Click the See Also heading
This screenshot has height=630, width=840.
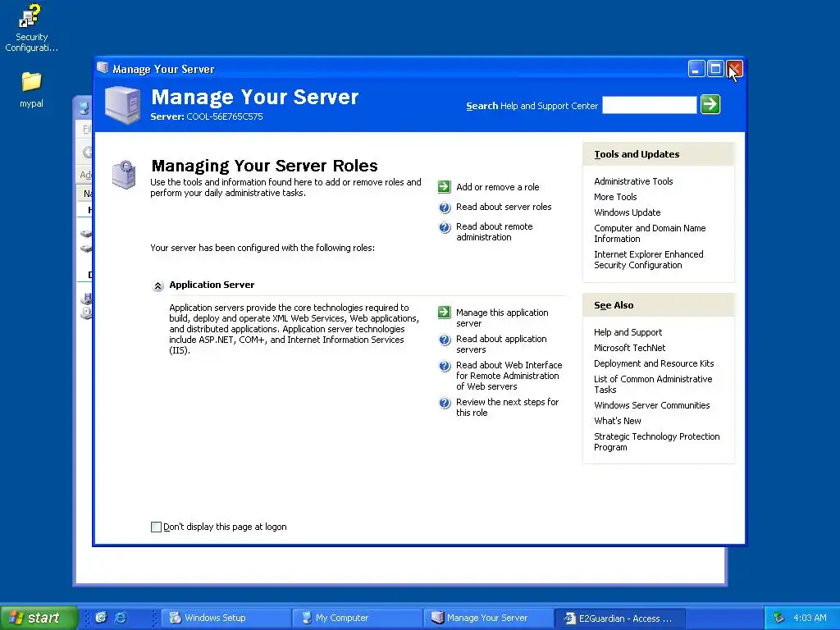(x=614, y=305)
